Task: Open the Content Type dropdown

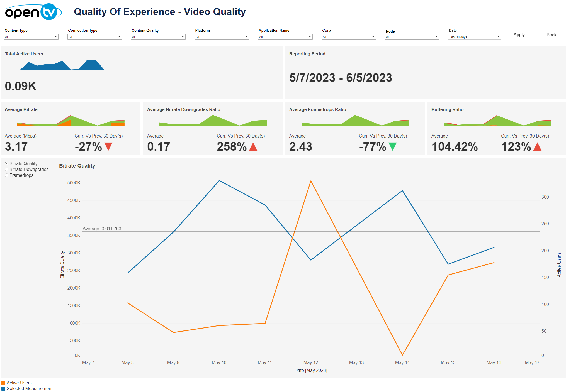Action: [31, 37]
